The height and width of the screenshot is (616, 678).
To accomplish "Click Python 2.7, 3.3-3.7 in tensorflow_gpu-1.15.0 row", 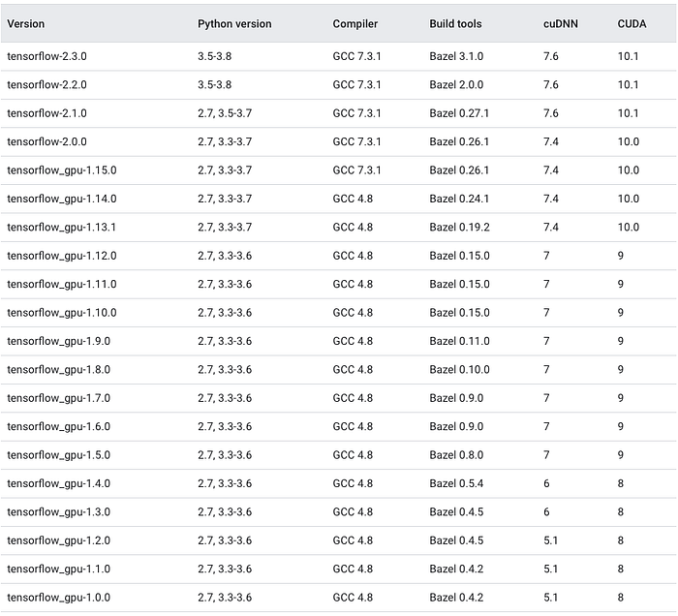I will 225,170.
